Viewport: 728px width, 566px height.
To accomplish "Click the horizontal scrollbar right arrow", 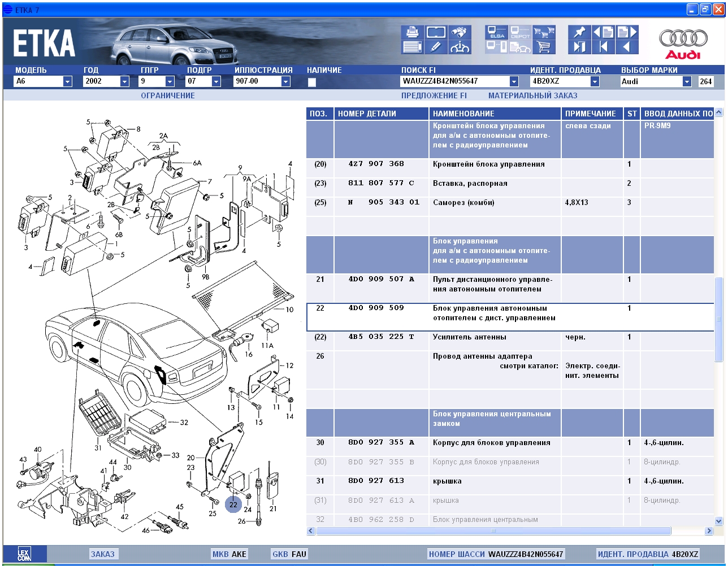I will pos(709,531).
